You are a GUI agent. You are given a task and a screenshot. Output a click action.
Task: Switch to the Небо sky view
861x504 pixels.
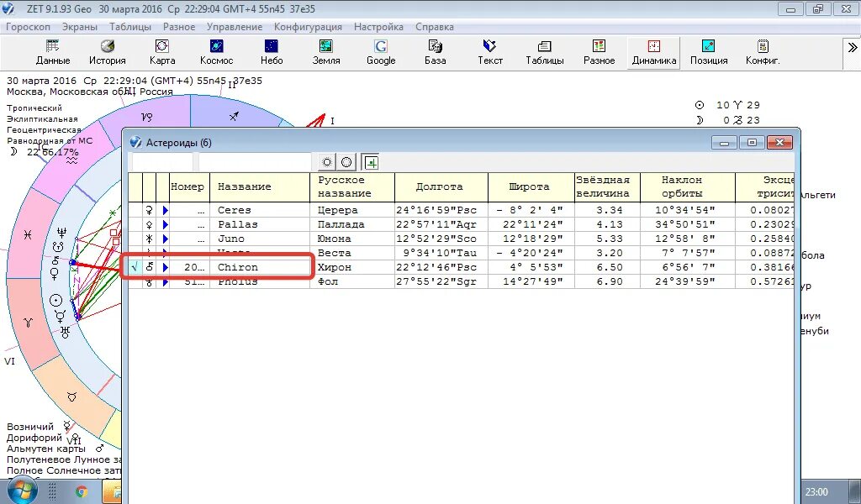[272, 53]
